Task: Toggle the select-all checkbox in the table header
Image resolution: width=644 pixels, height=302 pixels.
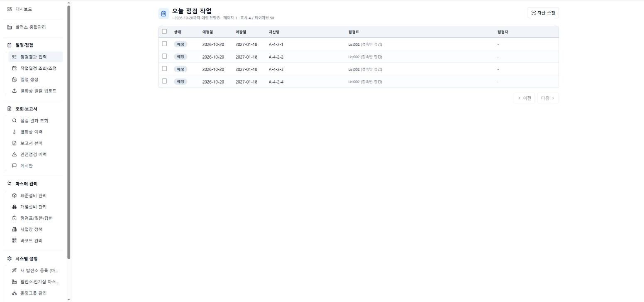Action: (x=164, y=32)
